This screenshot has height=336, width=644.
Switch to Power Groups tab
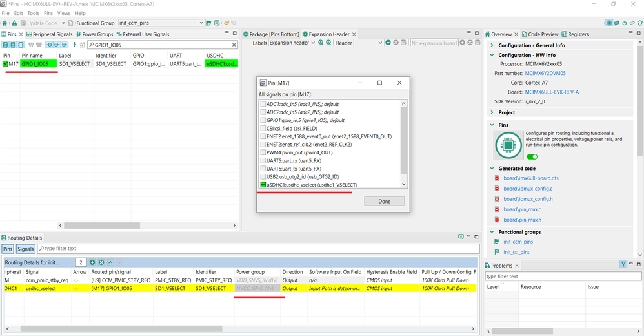point(94,34)
